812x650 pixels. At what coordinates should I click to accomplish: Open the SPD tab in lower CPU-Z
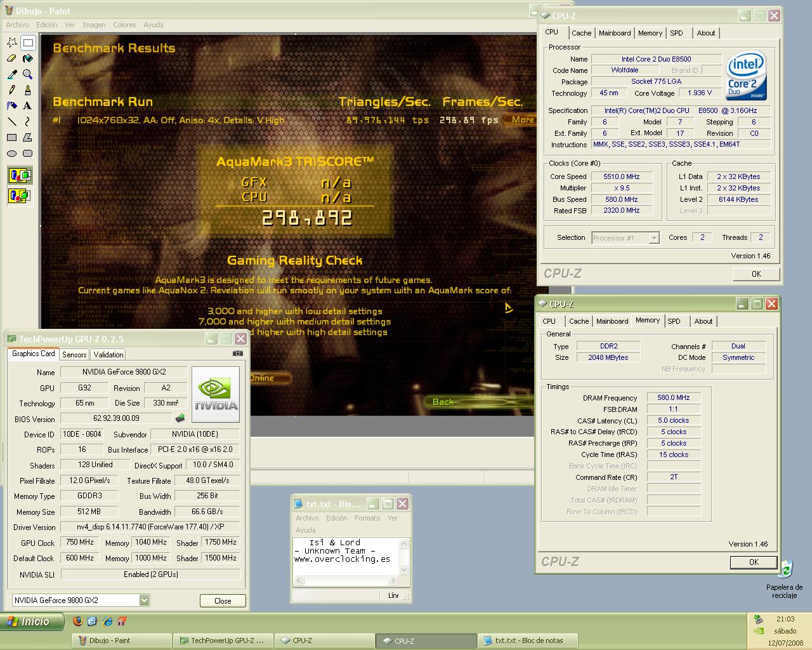click(x=674, y=321)
